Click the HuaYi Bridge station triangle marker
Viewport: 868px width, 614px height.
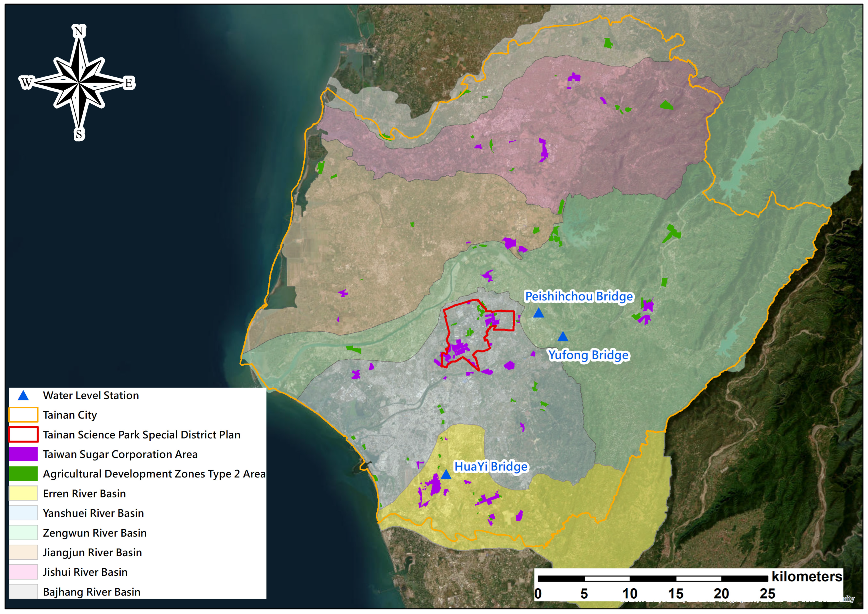(446, 475)
